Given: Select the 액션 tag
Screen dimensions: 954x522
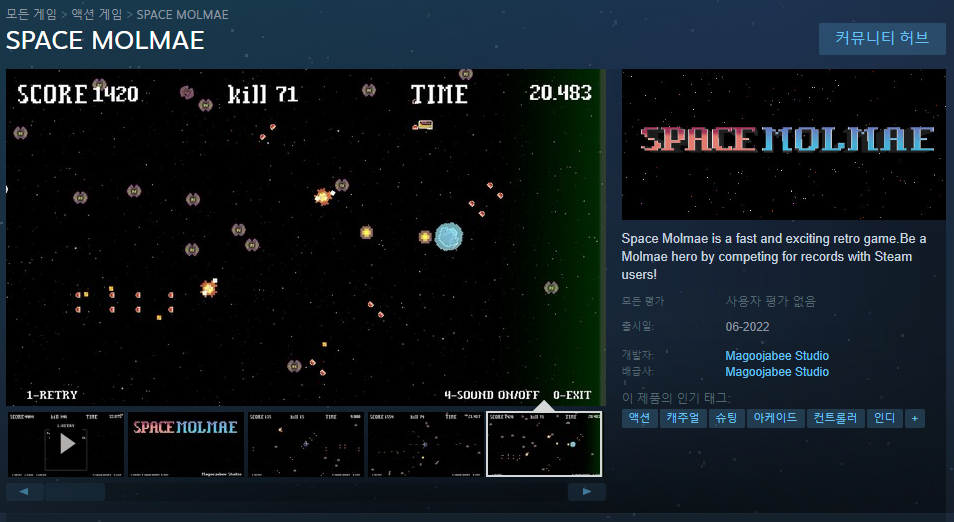Looking at the screenshot, I should (639, 418).
